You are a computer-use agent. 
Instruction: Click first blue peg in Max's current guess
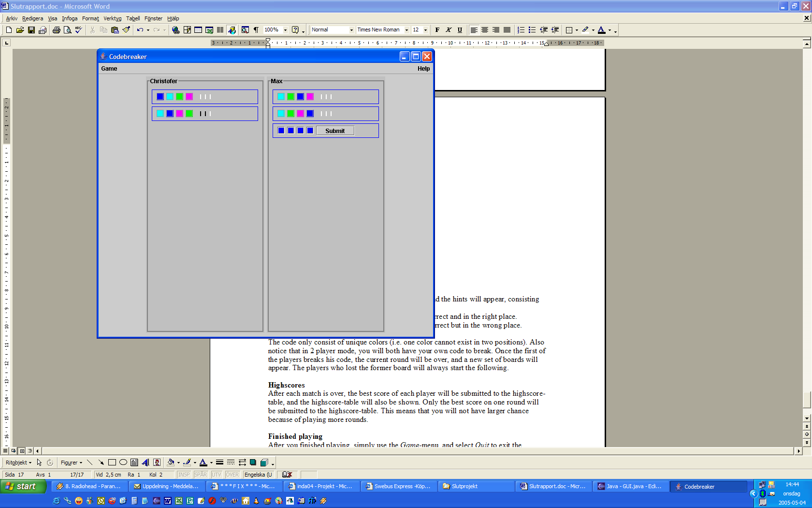tap(281, 131)
